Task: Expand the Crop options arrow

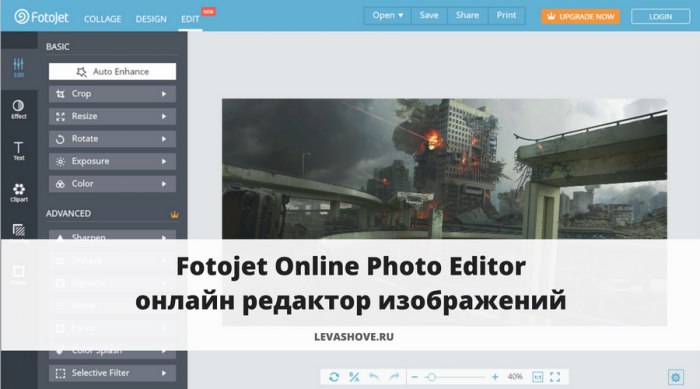Action: click(x=164, y=94)
